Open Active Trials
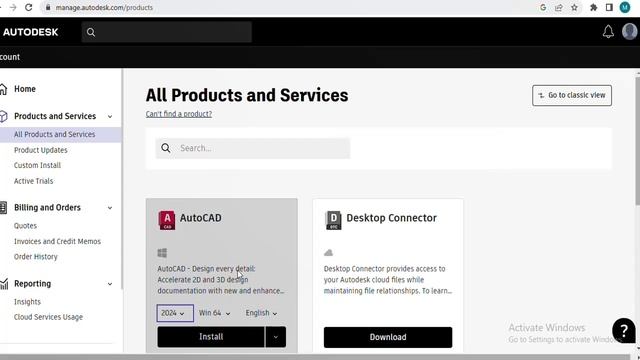The width and height of the screenshot is (640, 360). [33, 181]
